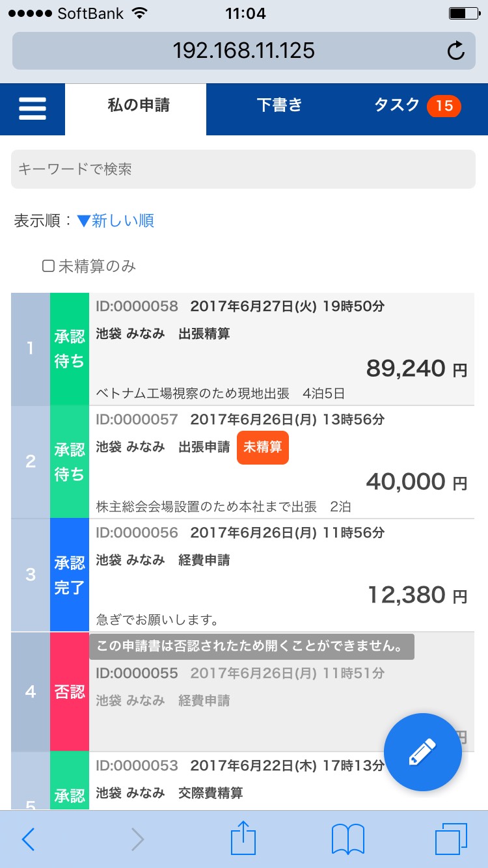
Task: Enable the 未精算のみ checkbox
Action: pyautogui.click(x=48, y=266)
